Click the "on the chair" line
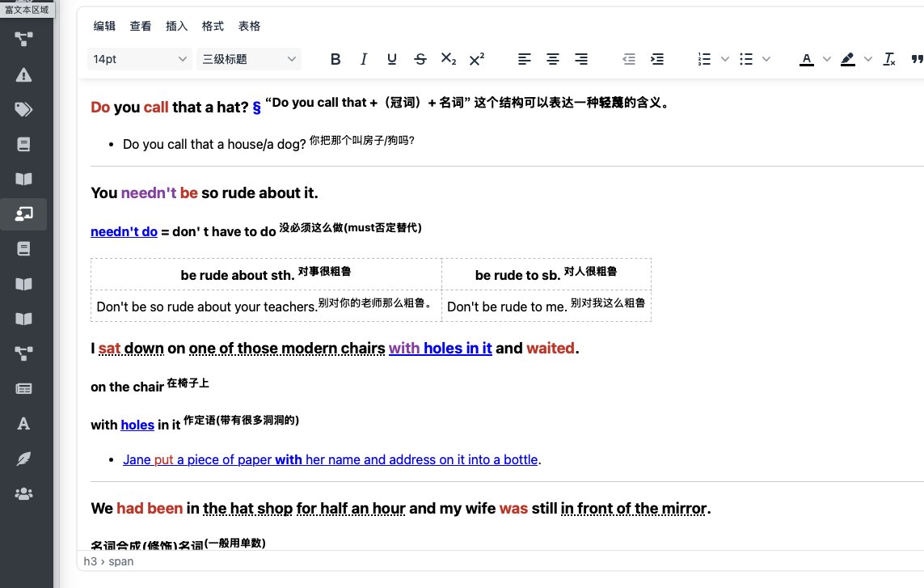This screenshot has width=924, height=588. [x=150, y=384]
